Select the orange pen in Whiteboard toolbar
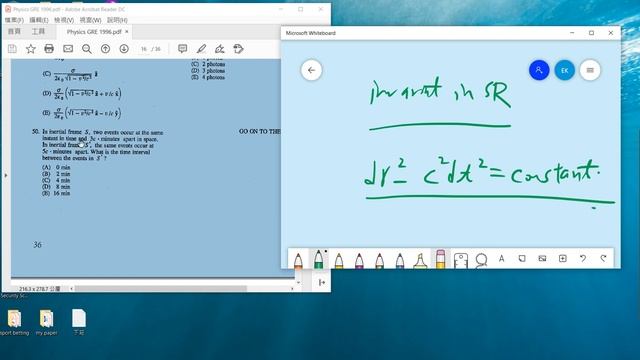Viewport: 640px width, 360px height. tap(298, 260)
